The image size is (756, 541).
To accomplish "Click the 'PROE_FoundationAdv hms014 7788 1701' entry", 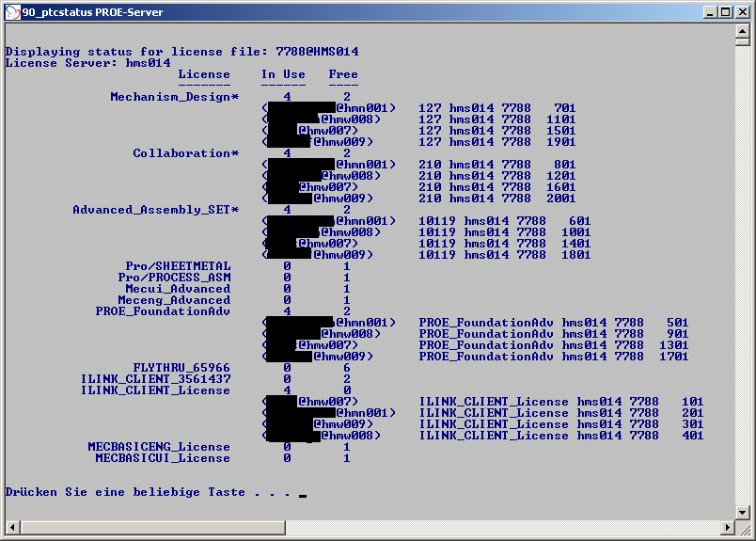I will click(x=554, y=357).
